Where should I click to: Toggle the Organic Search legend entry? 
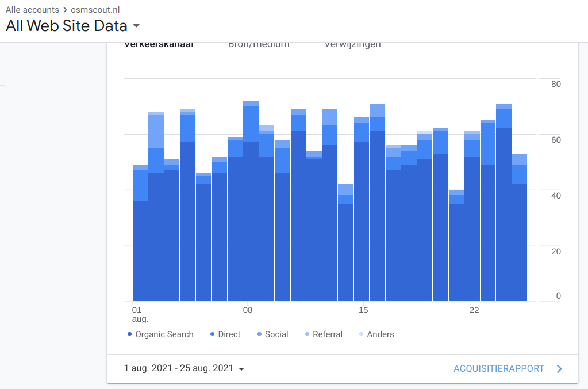click(160, 334)
